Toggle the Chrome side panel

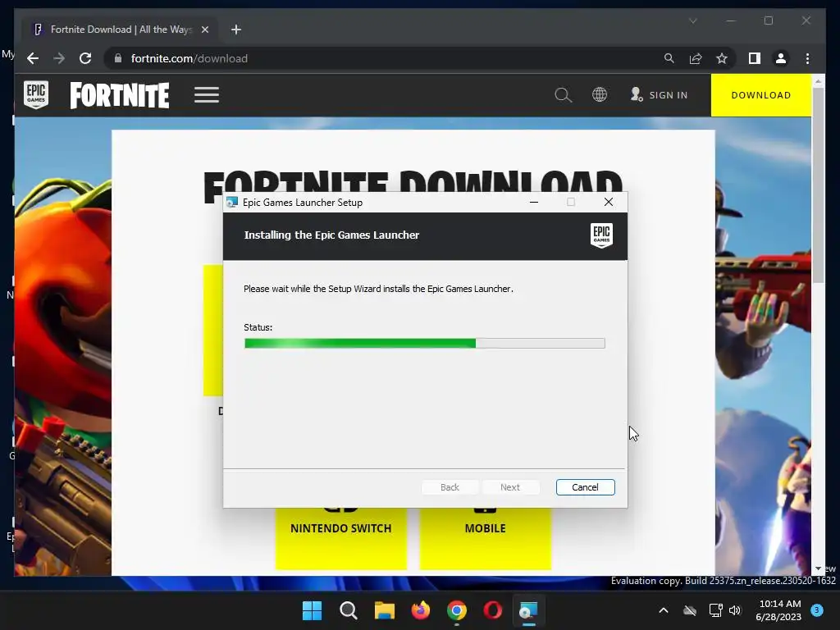[755, 58]
